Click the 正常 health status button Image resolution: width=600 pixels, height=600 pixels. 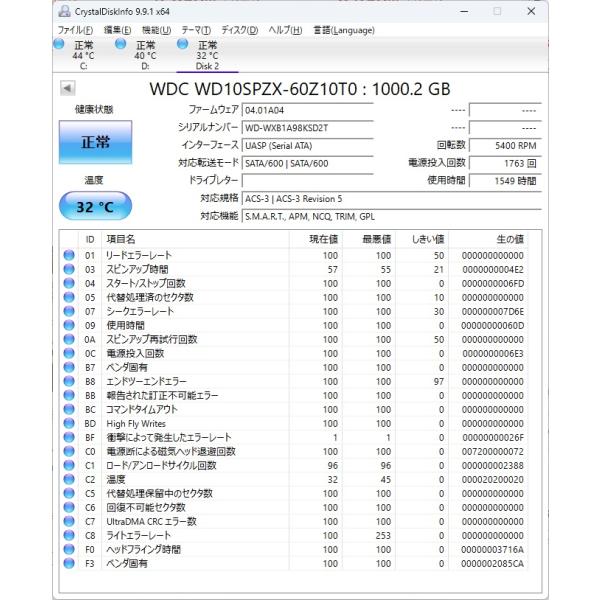tap(95, 142)
